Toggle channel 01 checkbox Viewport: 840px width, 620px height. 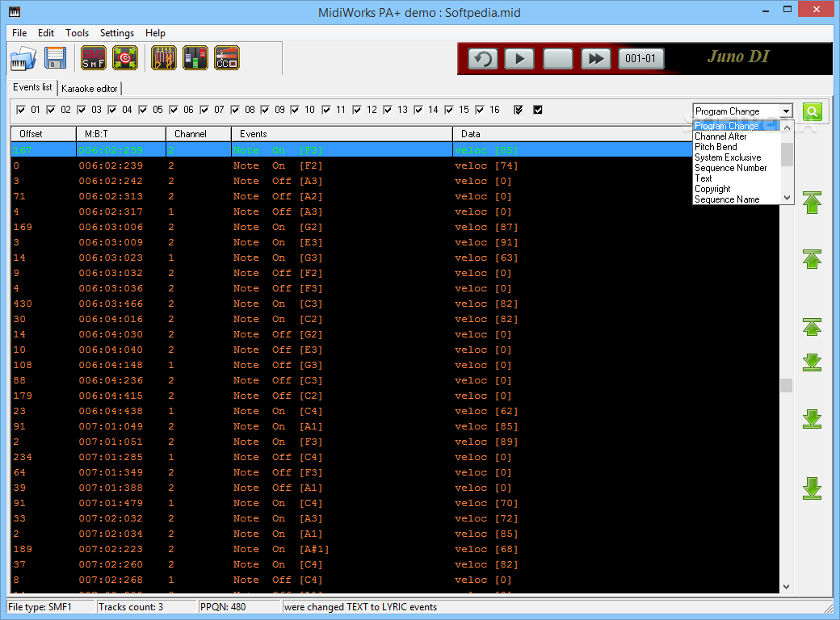click(x=21, y=110)
